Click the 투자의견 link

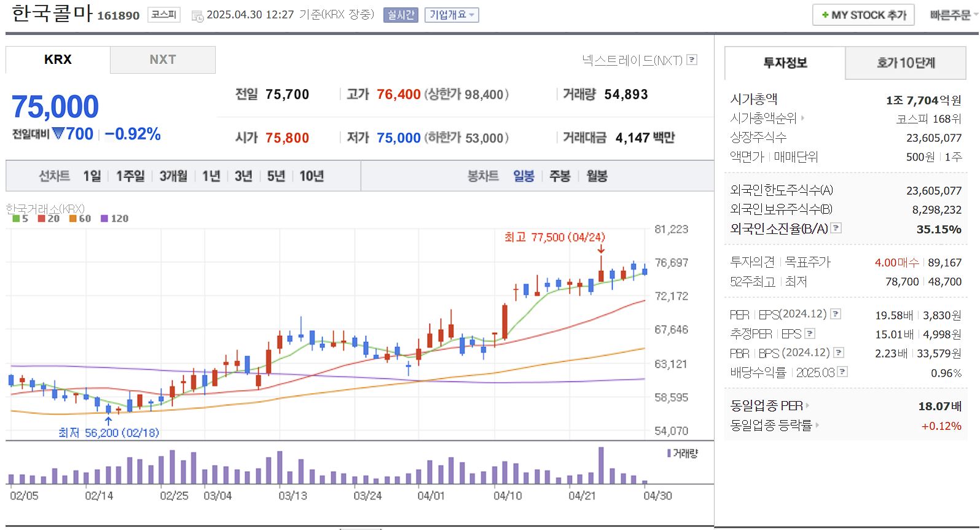[752, 262]
